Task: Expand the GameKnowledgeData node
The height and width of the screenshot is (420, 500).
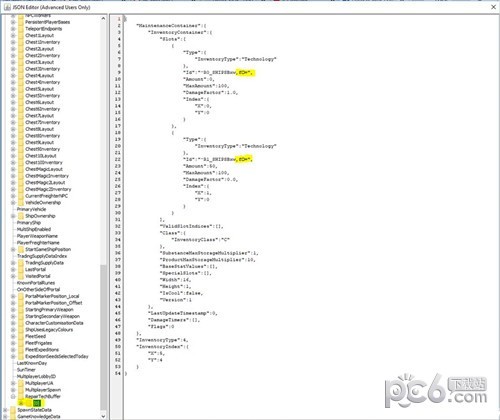Action: [5, 416]
